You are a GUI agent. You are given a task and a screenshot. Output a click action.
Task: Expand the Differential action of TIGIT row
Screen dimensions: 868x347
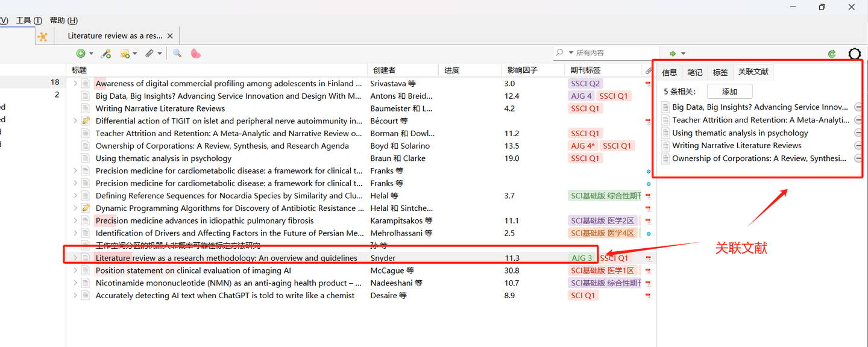pos(75,121)
